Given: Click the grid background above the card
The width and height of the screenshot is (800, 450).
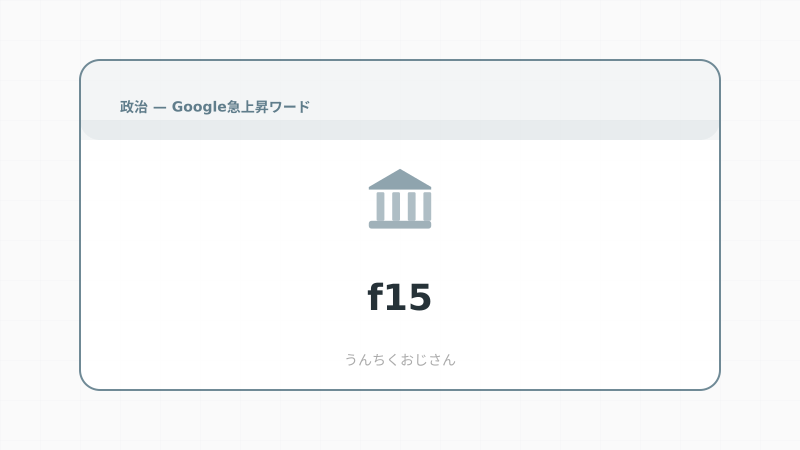Looking at the screenshot, I should coord(400,30).
